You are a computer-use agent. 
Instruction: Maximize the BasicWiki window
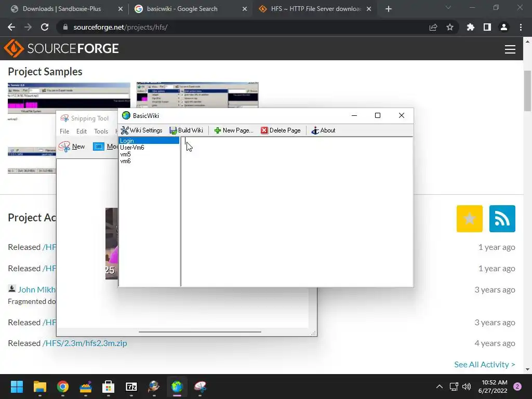(x=378, y=115)
